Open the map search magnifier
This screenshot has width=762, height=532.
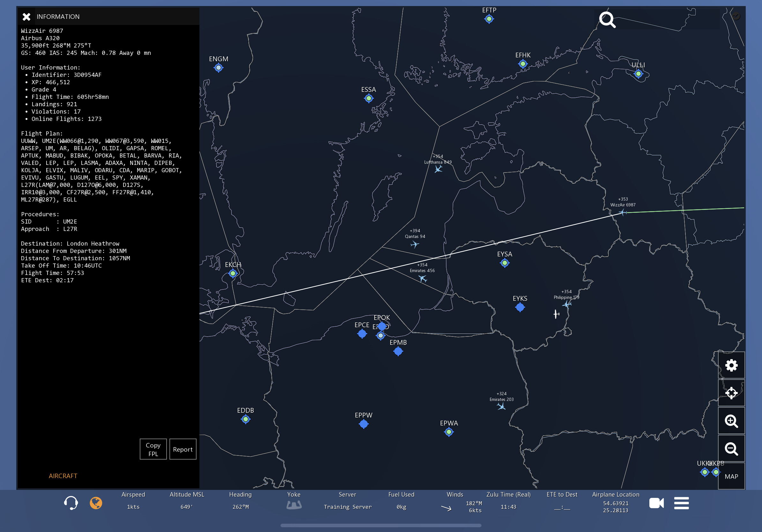pyautogui.click(x=607, y=19)
